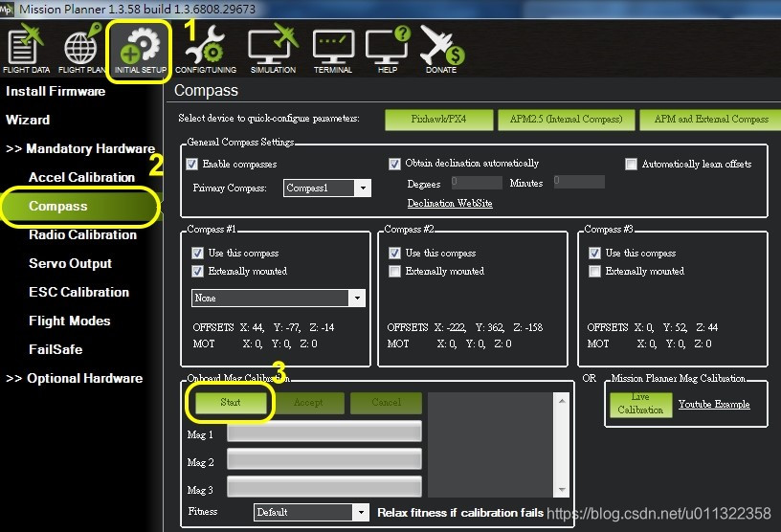Open the Simulation screen
This screenshot has height=532, width=781.
273,50
